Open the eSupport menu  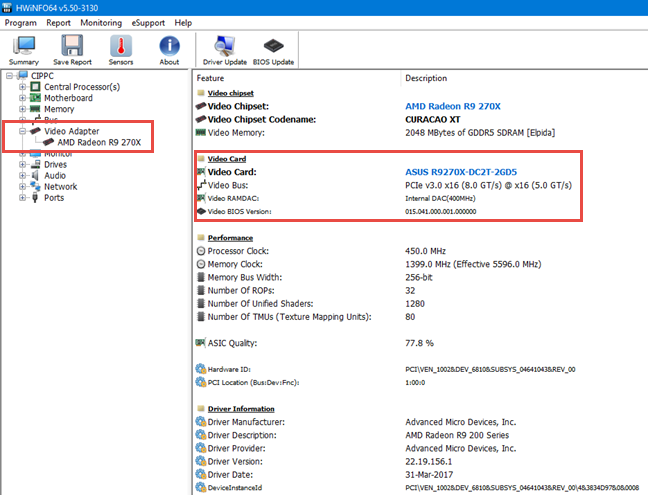click(148, 23)
